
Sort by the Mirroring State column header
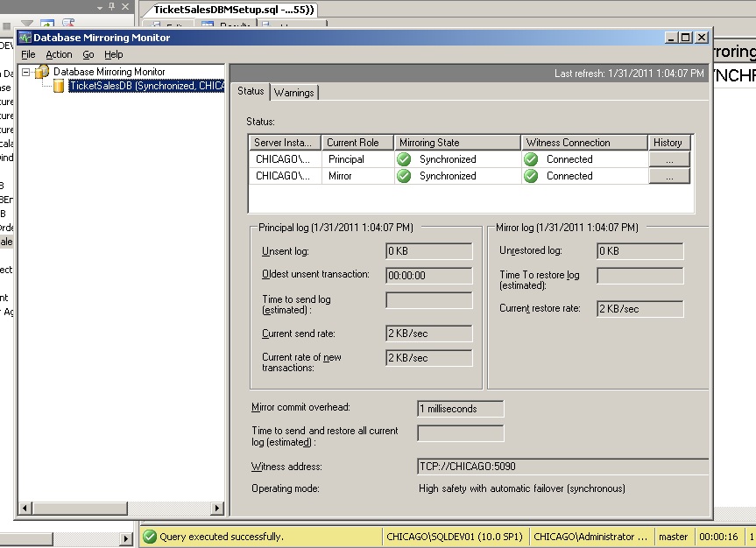click(x=457, y=143)
